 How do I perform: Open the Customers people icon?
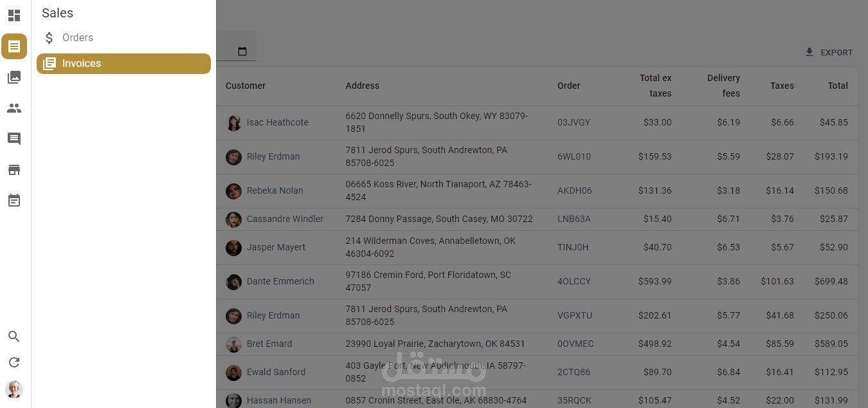tap(14, 108)
